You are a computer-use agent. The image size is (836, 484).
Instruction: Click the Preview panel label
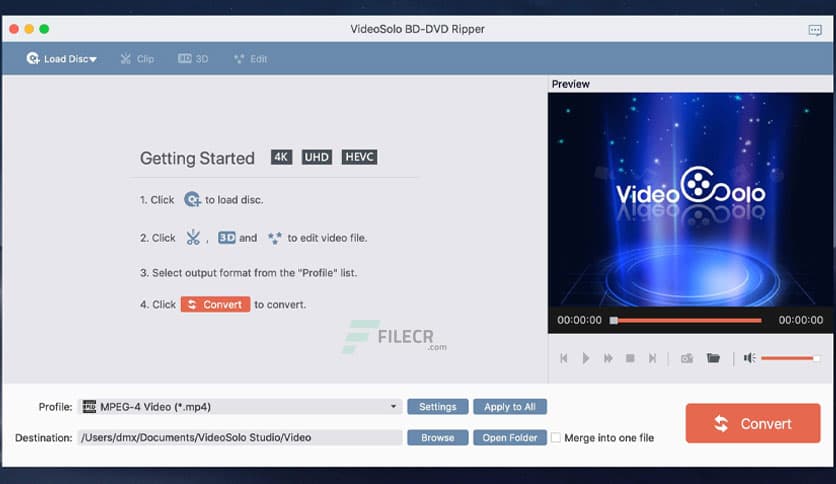570,84
